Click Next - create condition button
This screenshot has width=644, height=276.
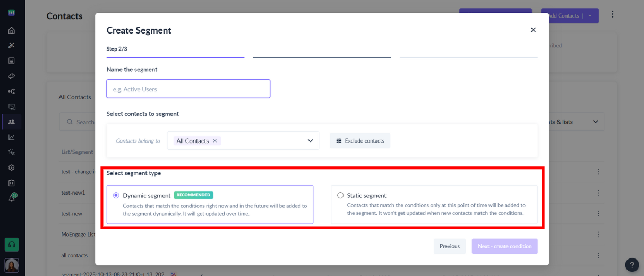click(504, 246)
